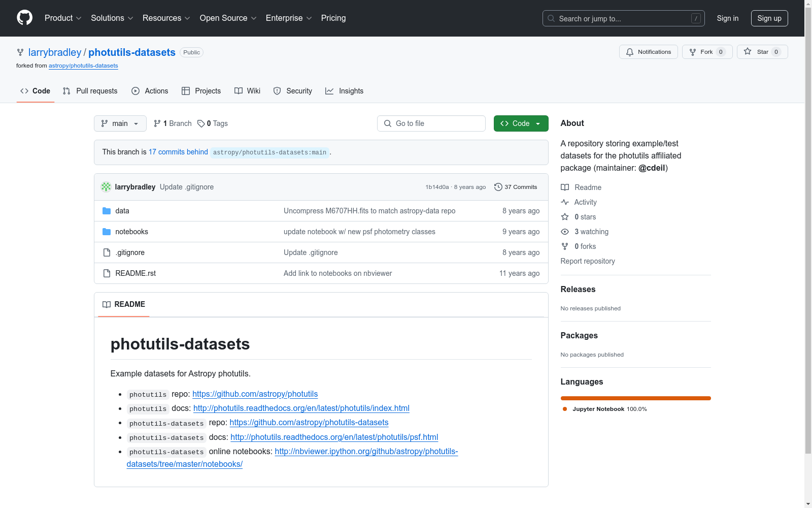Click the Jupyter Notebook orange language dot
812x508 pixels.
click(x=565, y=409)
